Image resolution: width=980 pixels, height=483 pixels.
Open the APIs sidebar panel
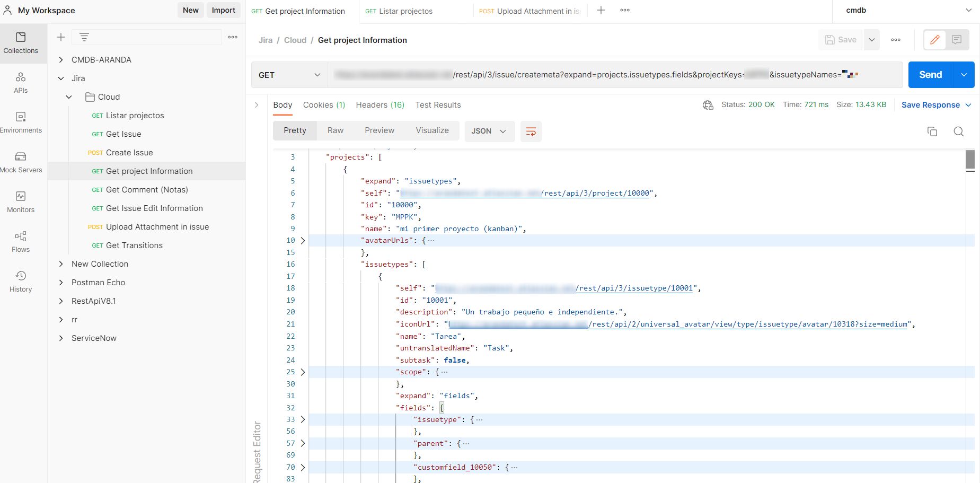tap(21, 83)
